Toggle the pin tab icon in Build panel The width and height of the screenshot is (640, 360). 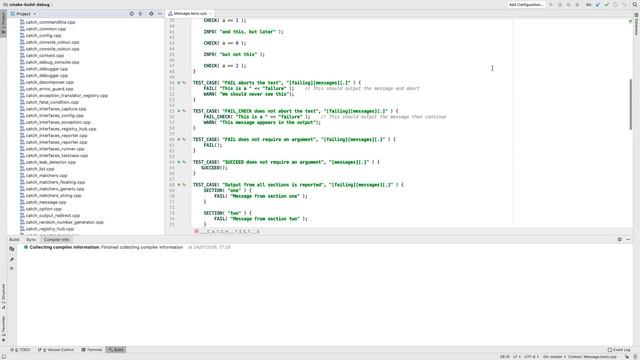12,259
